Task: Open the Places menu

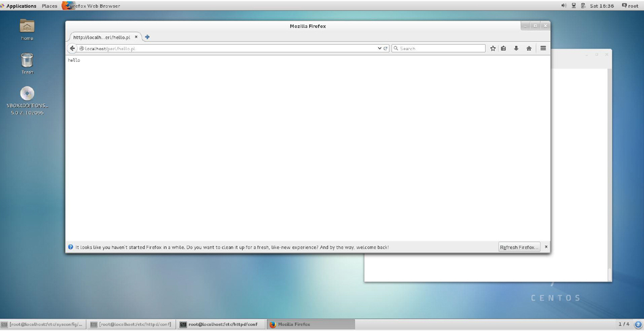Action: 49,6
